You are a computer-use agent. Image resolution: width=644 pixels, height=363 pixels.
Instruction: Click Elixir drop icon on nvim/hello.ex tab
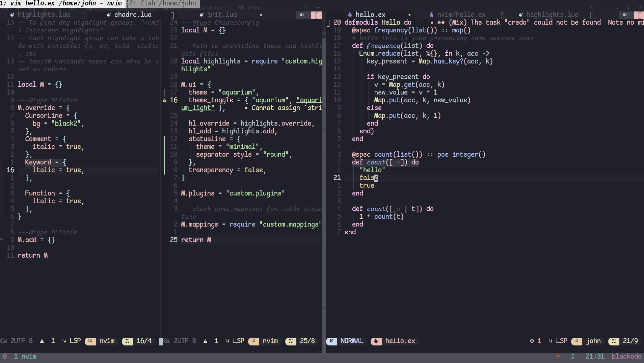[431, 15]
